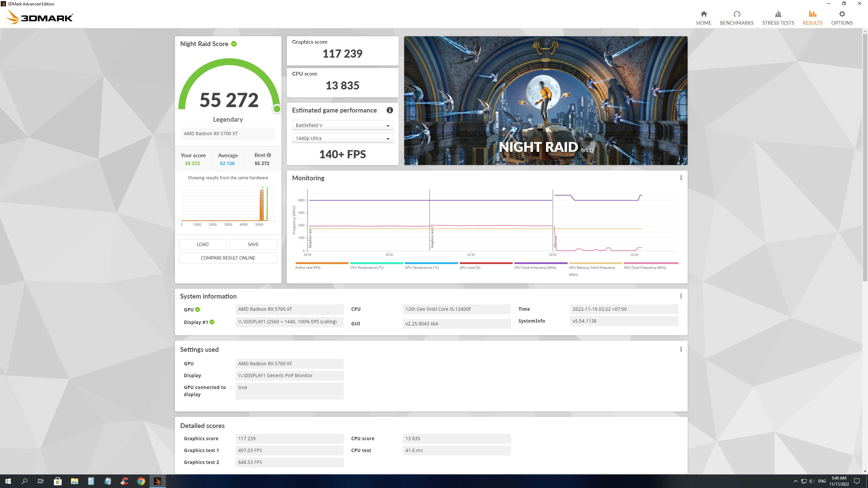Toggle CPU Temperature legend

376,265
